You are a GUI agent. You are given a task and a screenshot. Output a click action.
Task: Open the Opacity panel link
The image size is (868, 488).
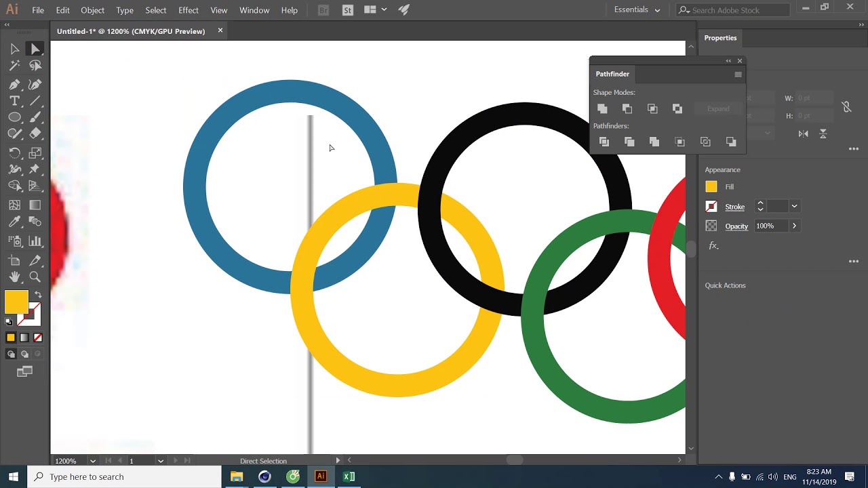click(736, 226)
